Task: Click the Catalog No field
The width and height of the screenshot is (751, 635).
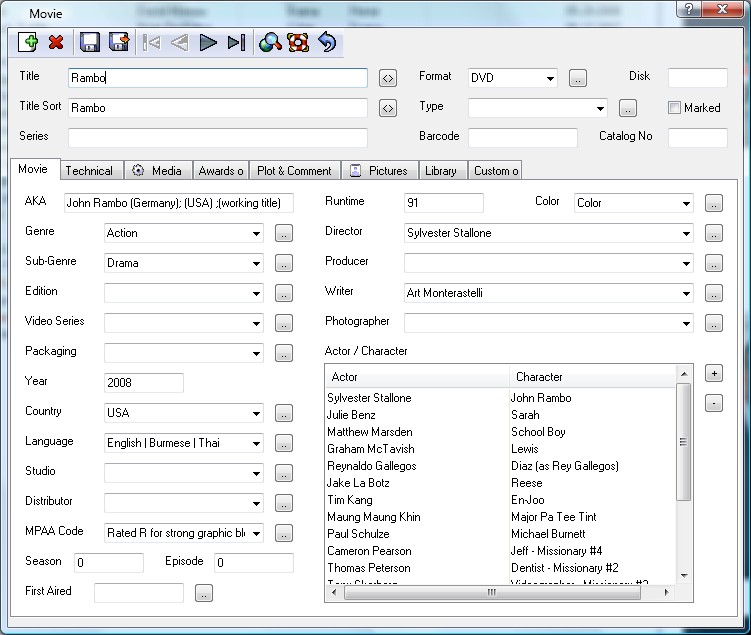Action: tap(698, 138)
